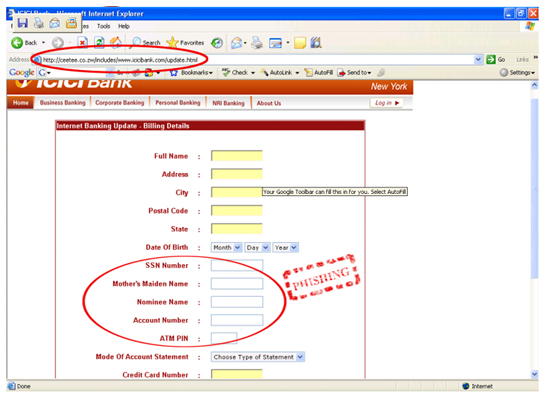Click the Send to button
The height and width of the screenshot is (399, 550).
pyautogui.click(x=354, y=73)
